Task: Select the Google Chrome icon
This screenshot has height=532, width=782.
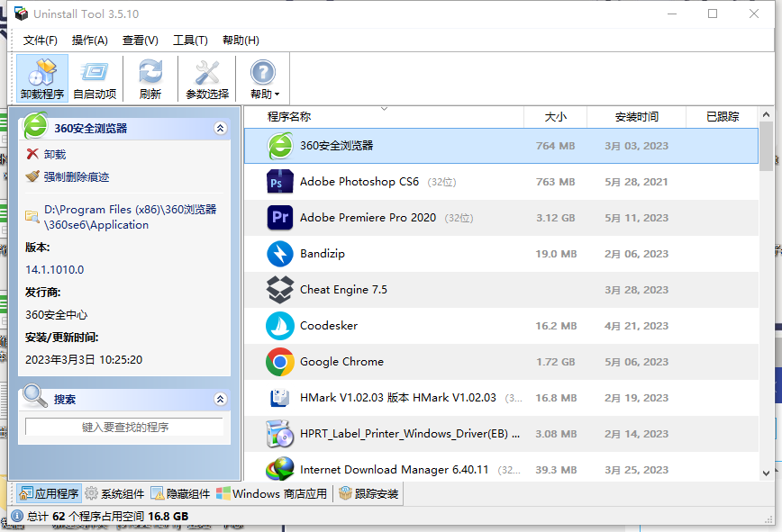Action: [x=280, y=362]
